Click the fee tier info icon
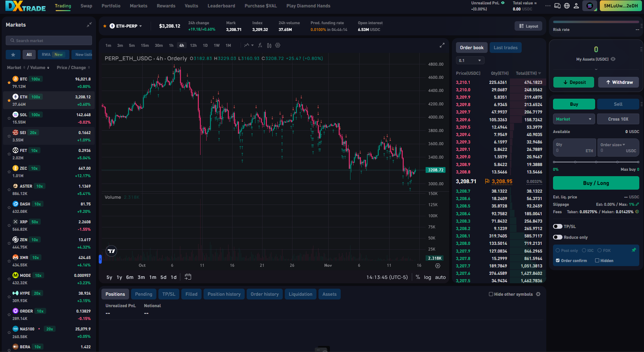 click(x=637, y=212)
